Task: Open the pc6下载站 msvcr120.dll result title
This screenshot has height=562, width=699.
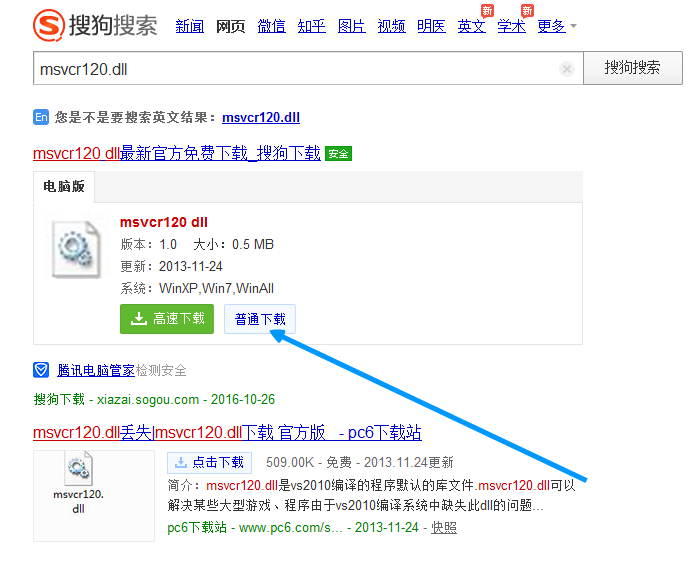Action: [227, 432]
